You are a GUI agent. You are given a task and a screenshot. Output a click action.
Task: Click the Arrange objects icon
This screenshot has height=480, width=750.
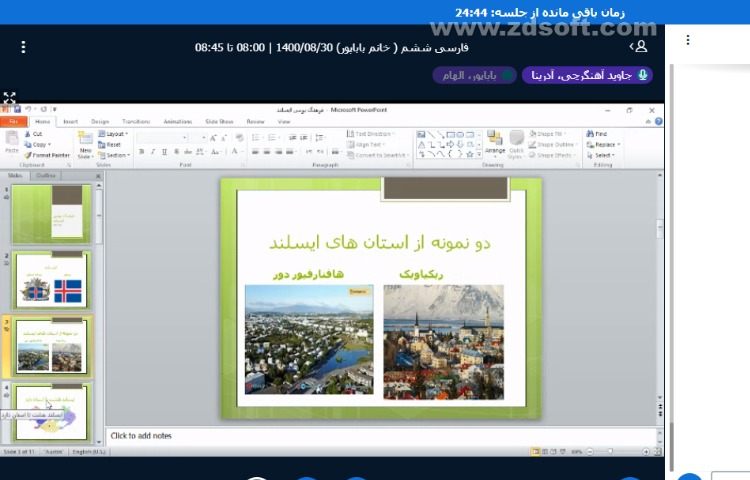click(495, 139)
